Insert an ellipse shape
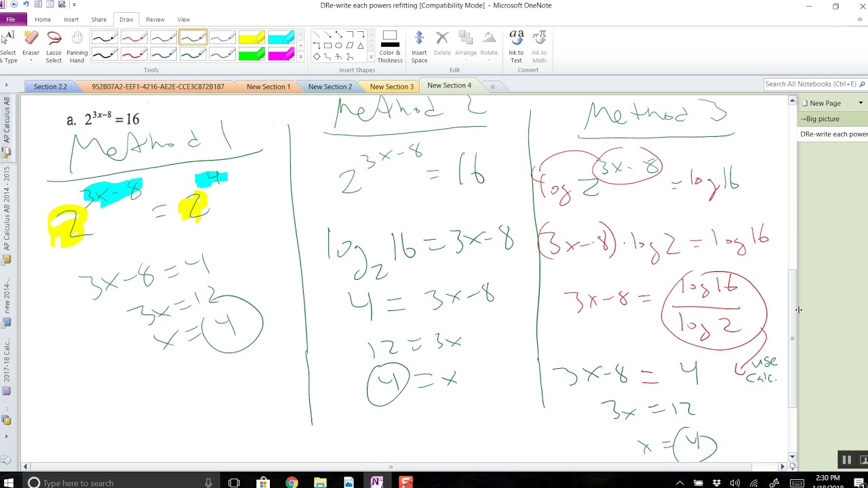This screenshot has height=488, width=868. coord(338,45)
